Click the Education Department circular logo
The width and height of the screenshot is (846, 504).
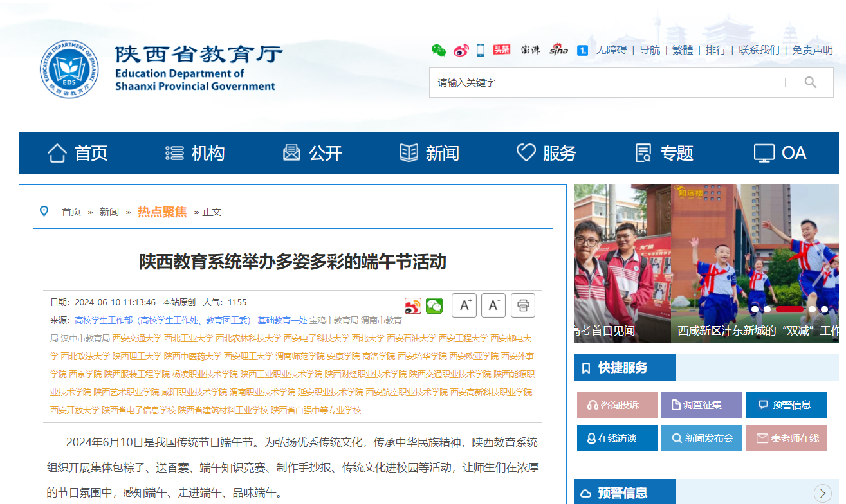[x=69, y=69]
